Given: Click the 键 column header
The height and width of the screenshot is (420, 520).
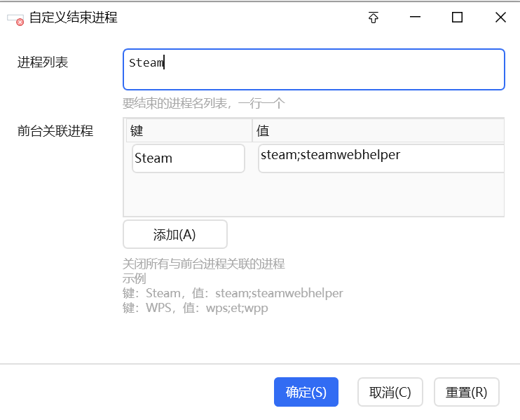Looking at the screenshot, I should 189,130.
